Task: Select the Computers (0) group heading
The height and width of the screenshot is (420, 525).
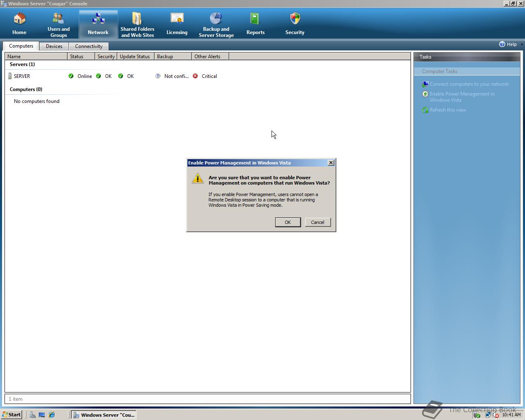Action: 26,89
